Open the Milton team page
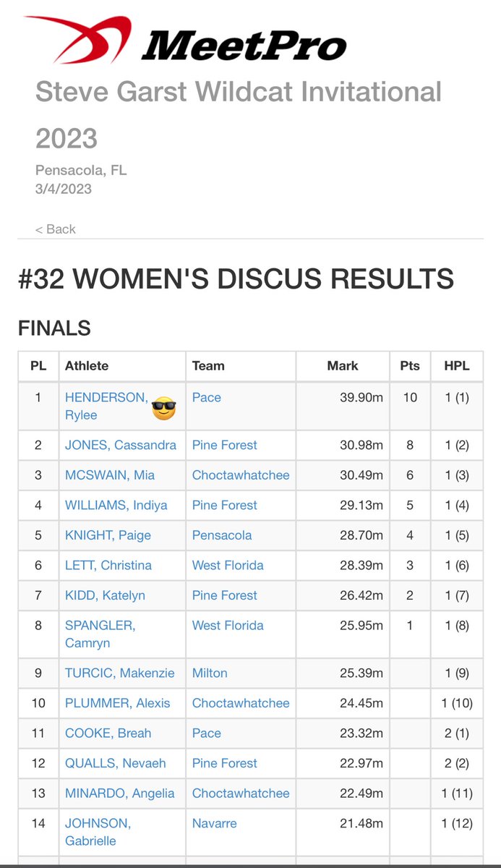 (210, 673)
